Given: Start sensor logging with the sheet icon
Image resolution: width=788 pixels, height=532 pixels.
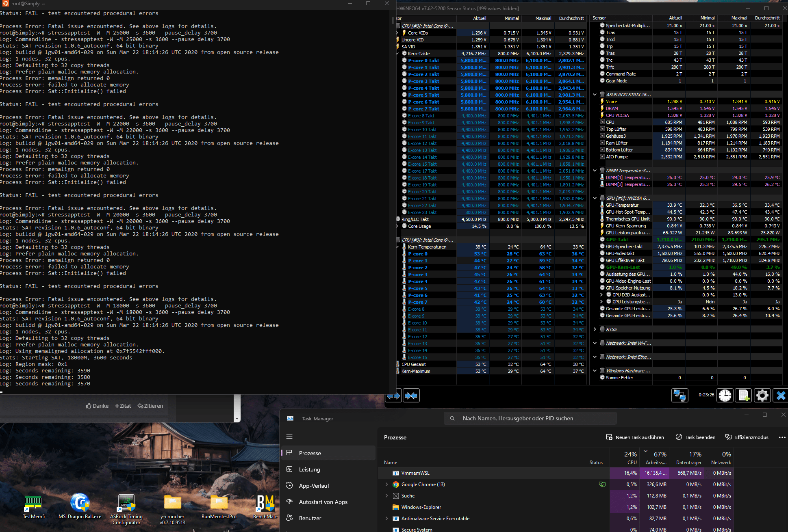Looking at the screenshot, I should tap(744, 395).
